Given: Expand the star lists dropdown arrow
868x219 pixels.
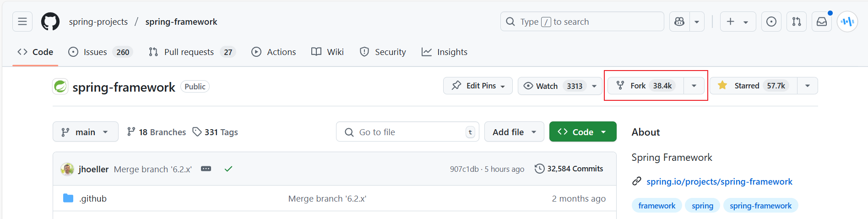Looking at the screenshot, I should point(808,86).
